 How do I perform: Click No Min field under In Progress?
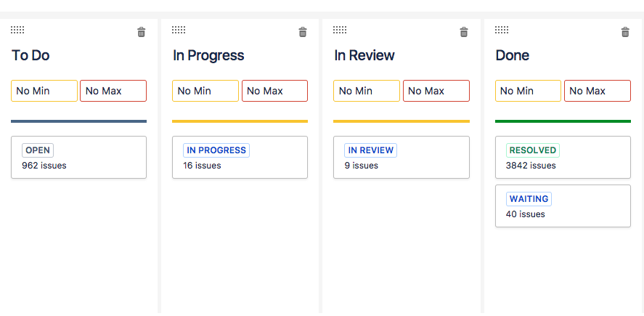tap(205, 91)
